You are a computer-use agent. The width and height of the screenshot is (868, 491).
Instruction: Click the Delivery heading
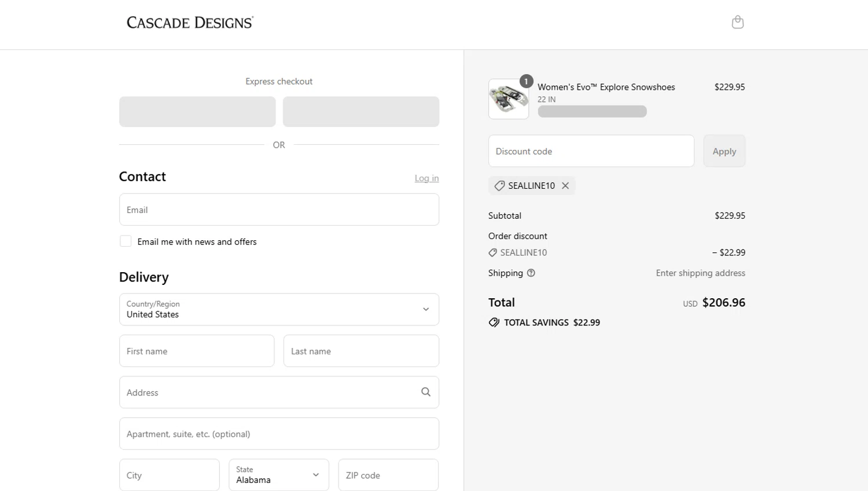(x=144, y=277)
